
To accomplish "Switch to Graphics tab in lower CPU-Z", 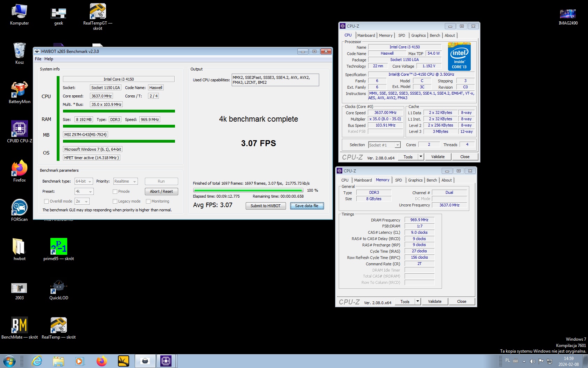I will (x=415, y=180).
